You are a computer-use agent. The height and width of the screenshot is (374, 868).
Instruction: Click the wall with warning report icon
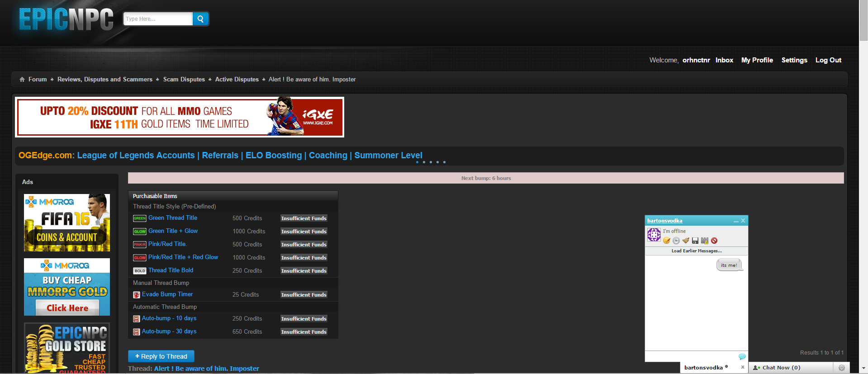[x=705, y=241]
